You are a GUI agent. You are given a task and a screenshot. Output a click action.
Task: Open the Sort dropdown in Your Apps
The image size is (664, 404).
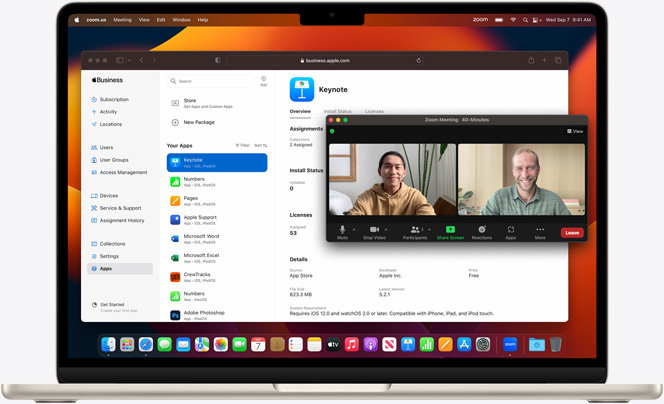coord(260,146)
